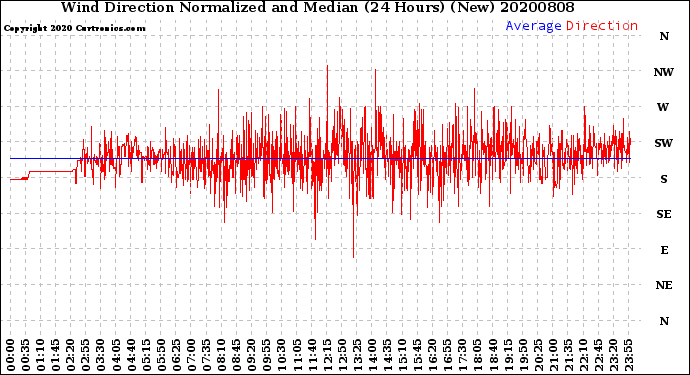Click the 17:30 time label
Image resolution: width=690 pixels, height=375 pixels.
462,355
